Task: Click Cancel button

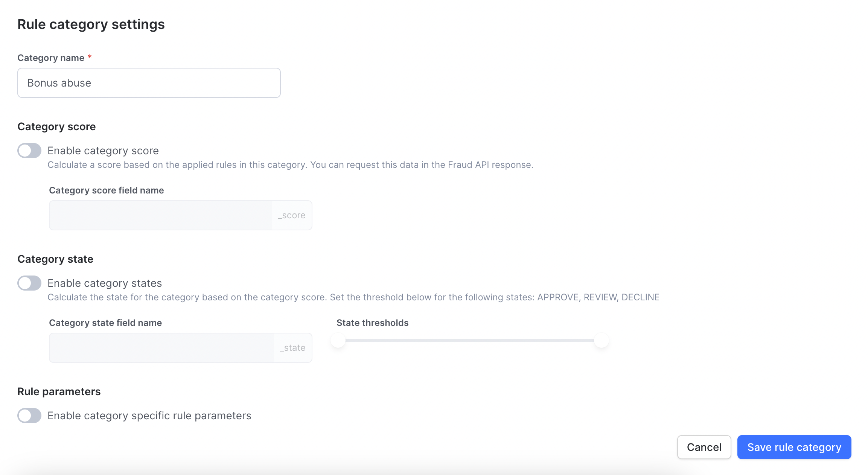Action: 704,447
